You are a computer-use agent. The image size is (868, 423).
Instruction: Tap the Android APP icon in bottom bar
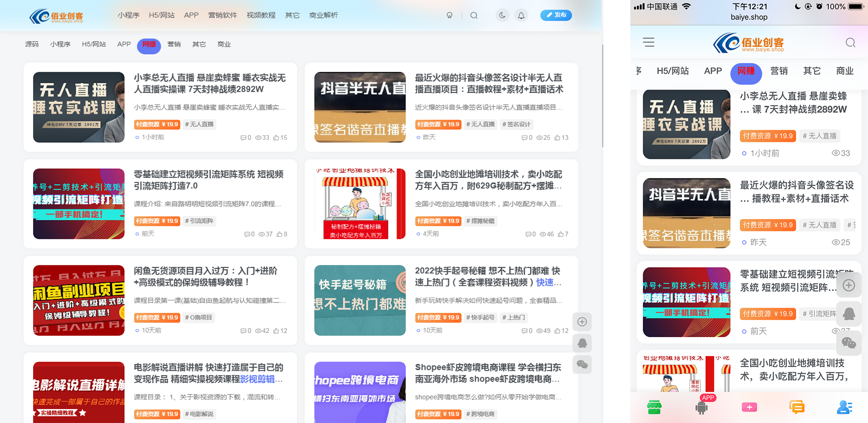click(702, 407)
